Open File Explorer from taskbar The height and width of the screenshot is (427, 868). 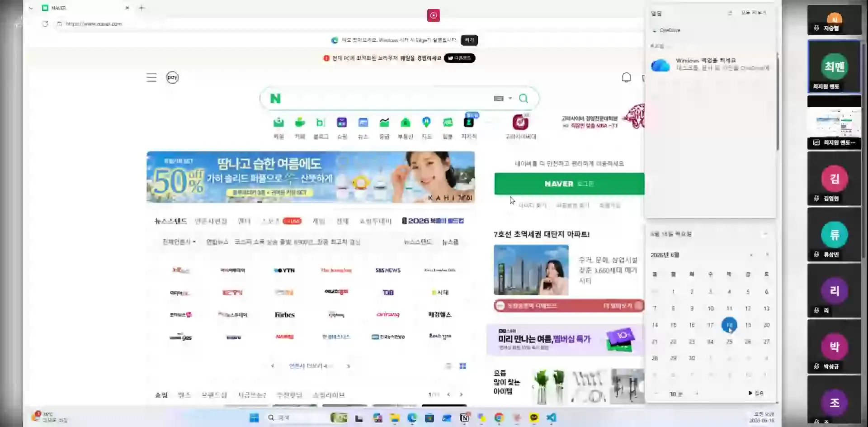[x=395, y=418]
